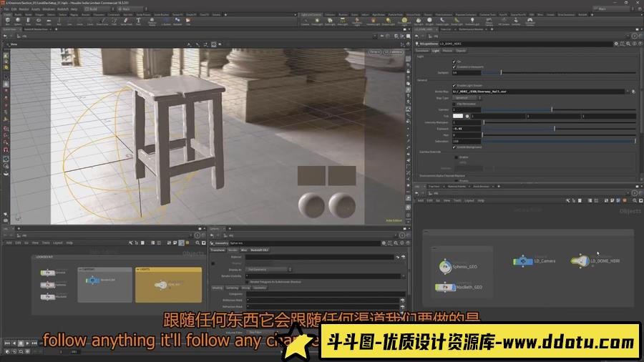Create an Environment Light from shelf

click(404, 21)
